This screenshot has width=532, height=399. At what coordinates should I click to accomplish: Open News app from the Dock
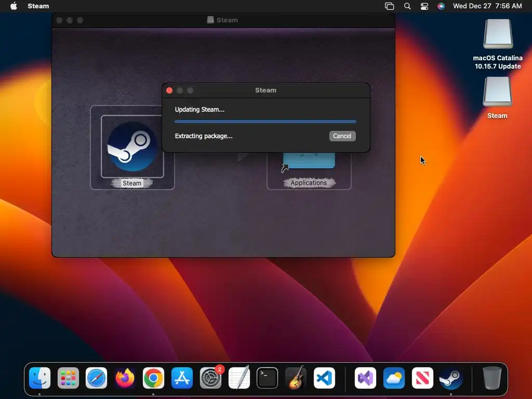click(x=422, y=378)
